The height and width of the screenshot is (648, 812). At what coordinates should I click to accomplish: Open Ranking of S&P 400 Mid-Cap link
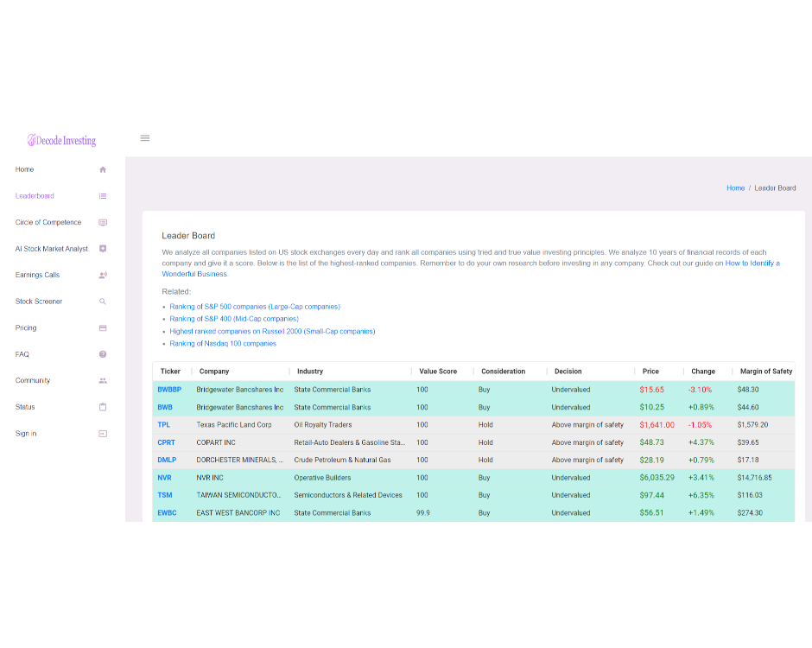click(x=234, y=319)
